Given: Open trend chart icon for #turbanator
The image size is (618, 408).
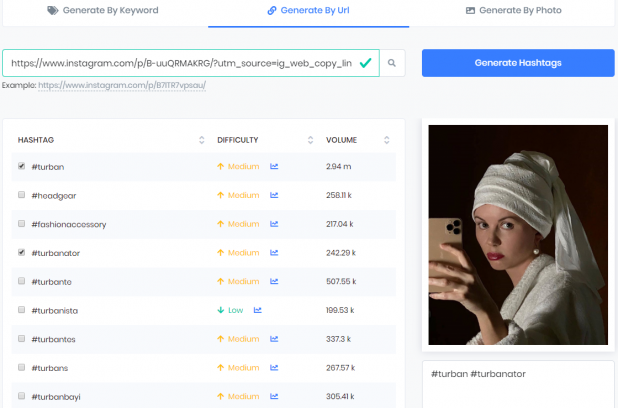Looking at the screenshot, I should [x=274, y=253].
